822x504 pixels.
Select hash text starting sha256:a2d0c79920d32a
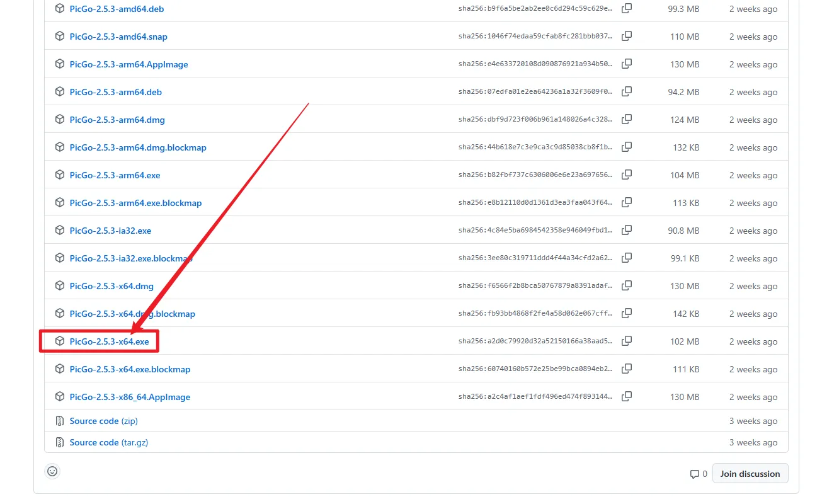(535, 341)
